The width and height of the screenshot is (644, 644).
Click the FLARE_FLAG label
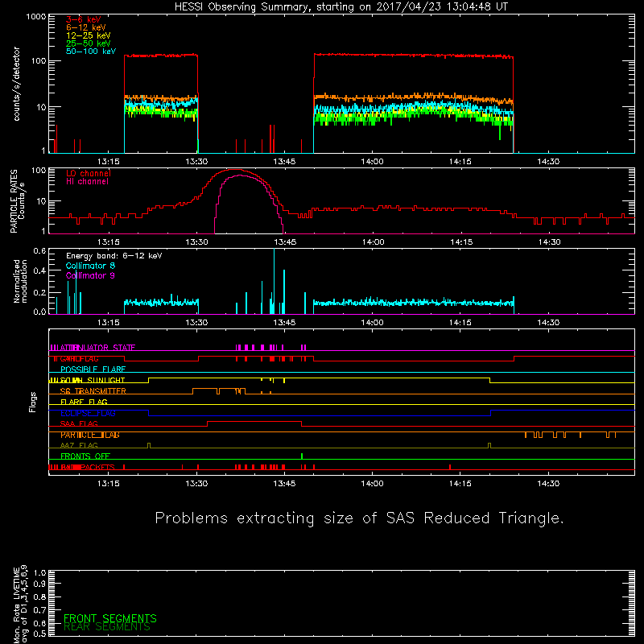84,402
